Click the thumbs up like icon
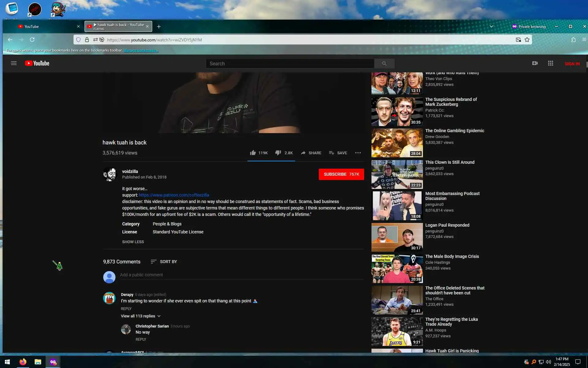This screenshot has width=588, height=368. pyautogui.click(x=253, y=153)
